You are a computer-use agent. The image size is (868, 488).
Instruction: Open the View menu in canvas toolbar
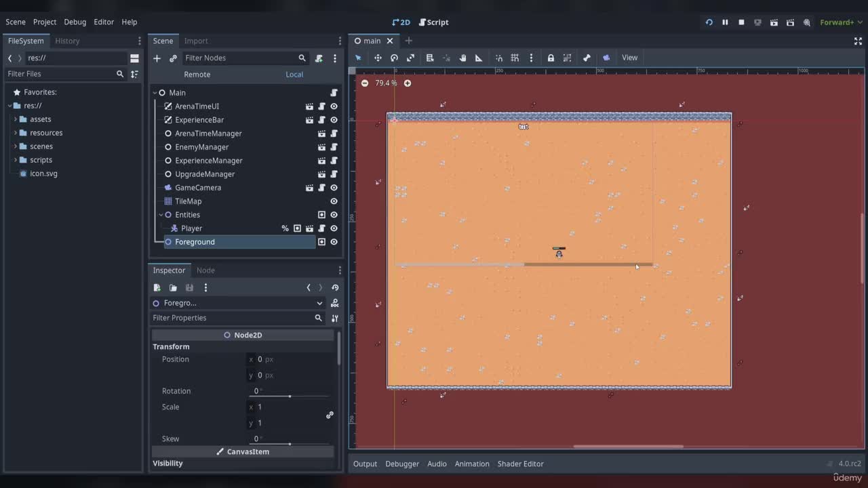click(x=630, y=58)
